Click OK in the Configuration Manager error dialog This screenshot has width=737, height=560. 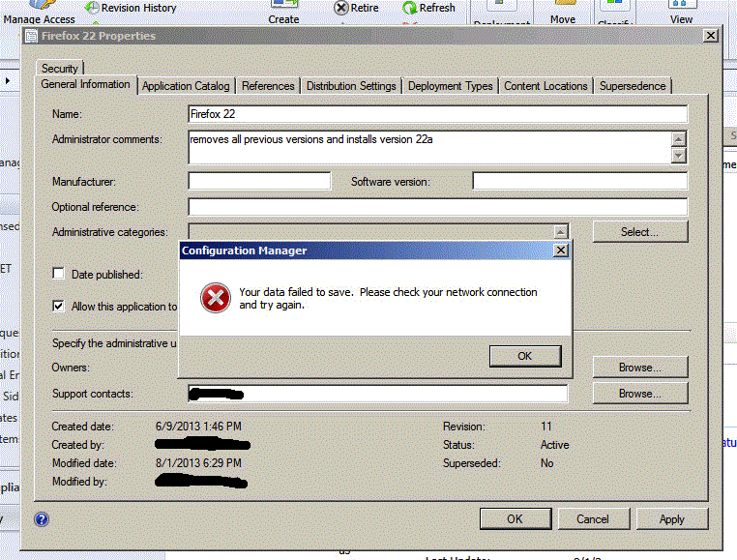(525, 356)
